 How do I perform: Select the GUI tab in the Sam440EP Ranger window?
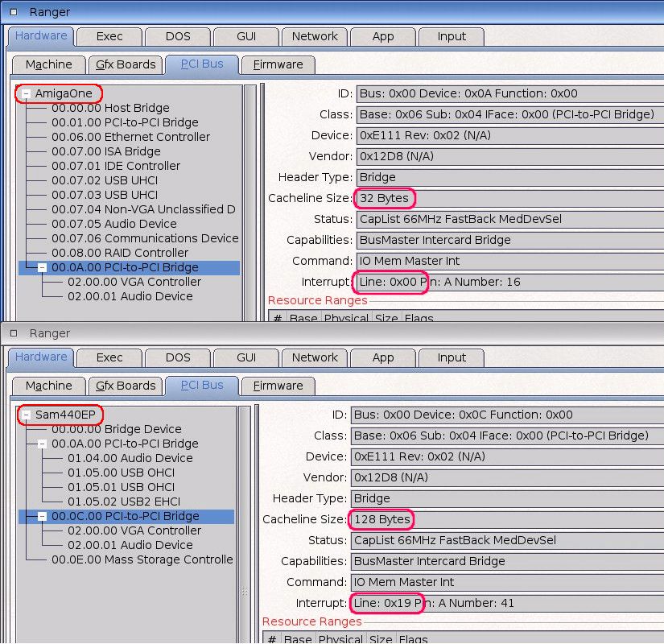point(246,358)
